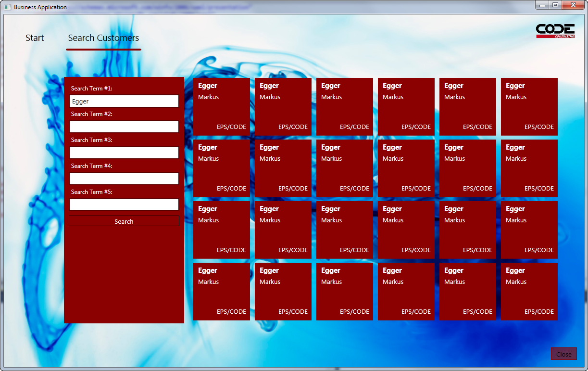Select the first Egger tile in the top row
Image resolution: width=588 pixels, height=371 pixels.
[x=222, y=106]
